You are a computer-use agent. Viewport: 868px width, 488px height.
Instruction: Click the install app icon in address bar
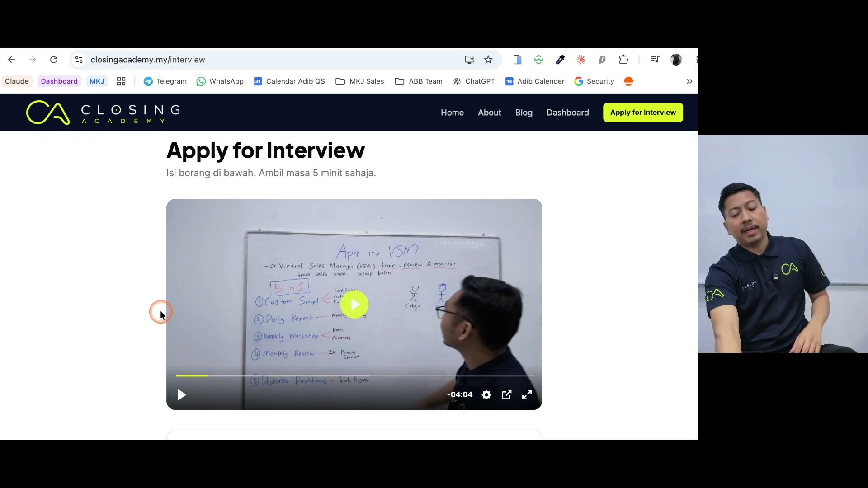click(x=469, y=60)
